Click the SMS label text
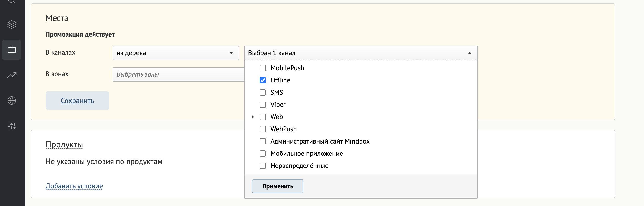 277,93
